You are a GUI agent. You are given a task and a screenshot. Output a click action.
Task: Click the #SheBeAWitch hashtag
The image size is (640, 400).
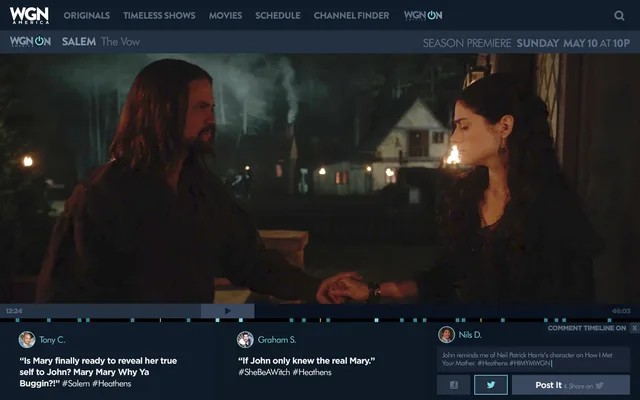point(264,372)
